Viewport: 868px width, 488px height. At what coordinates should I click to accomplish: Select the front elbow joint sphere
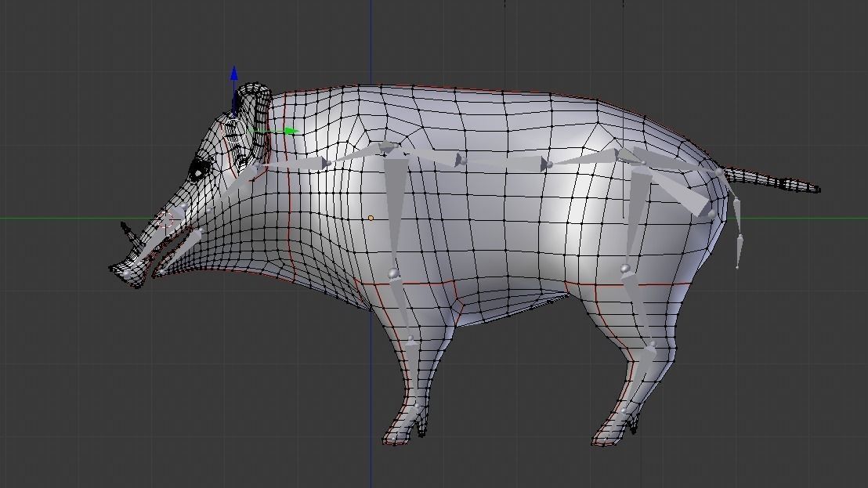click(x=393, y=273)
